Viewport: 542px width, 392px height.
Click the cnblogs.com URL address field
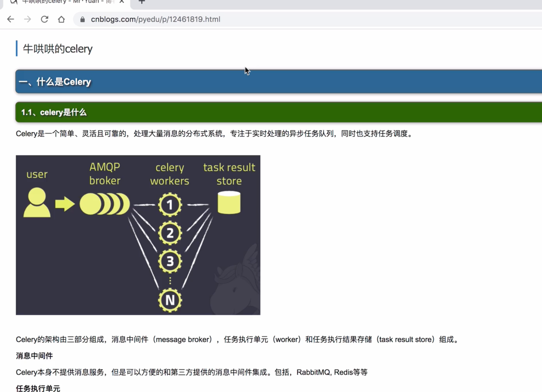pyautogui.click(x=155, y=19)
